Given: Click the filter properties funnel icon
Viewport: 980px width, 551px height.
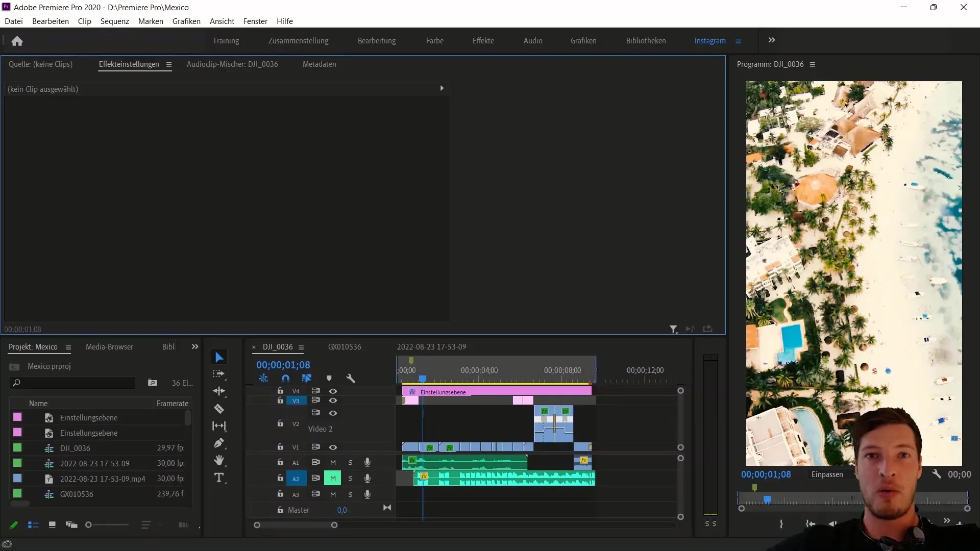Looking at the screenshot, I should point(674,330).
